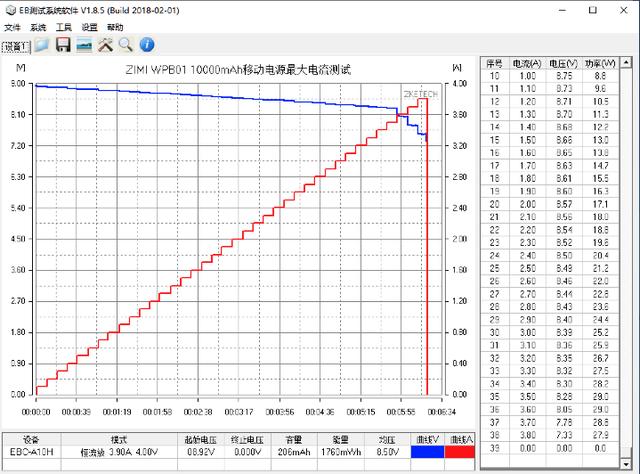Screen dimensions: 640x474
Task: Click the 08.92V start voltage cell
Action: coord(200,452)
